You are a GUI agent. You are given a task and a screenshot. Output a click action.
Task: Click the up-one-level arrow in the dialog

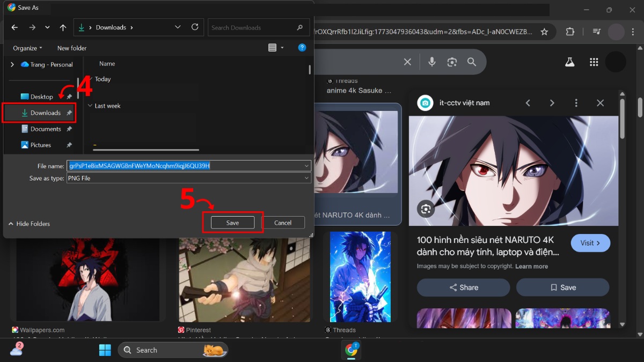62,27
